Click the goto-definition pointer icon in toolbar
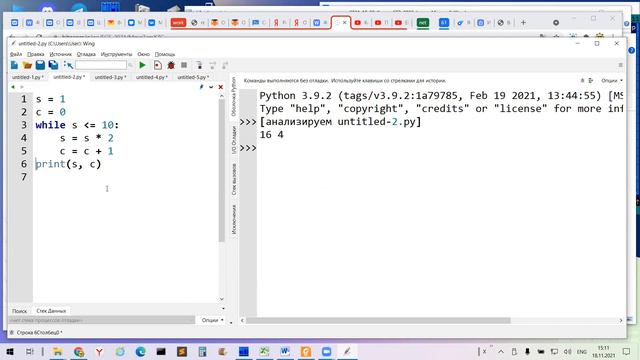 coord(68,65)
